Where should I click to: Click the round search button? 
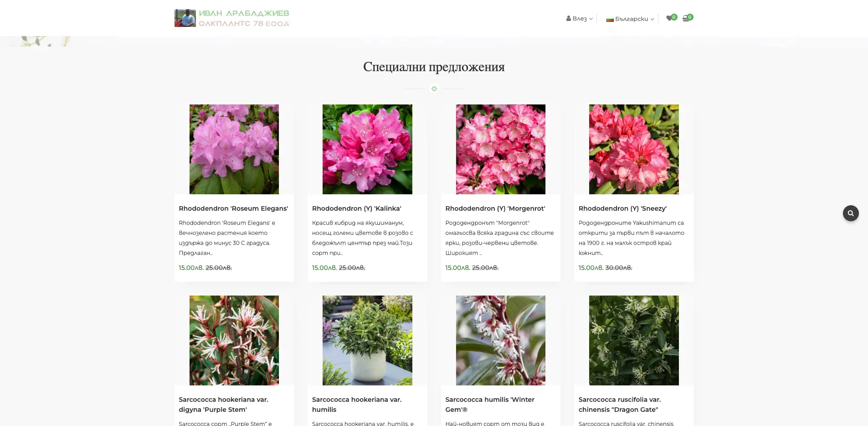851,213
